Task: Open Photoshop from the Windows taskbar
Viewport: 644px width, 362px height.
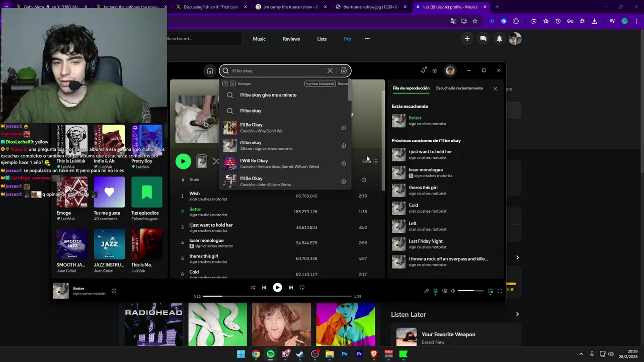Action: 345,354
